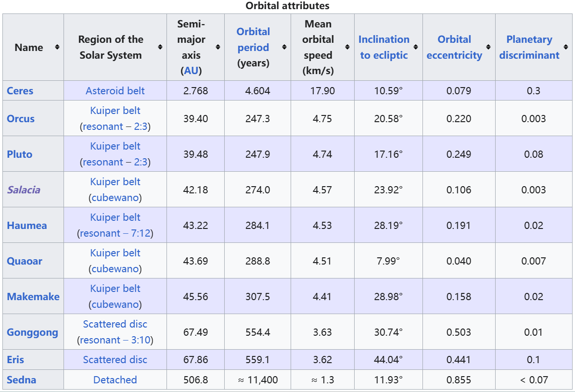The image size is (575, 392).
Task: Open the Asteroid belt link
Action: click(x=115, y=91)
